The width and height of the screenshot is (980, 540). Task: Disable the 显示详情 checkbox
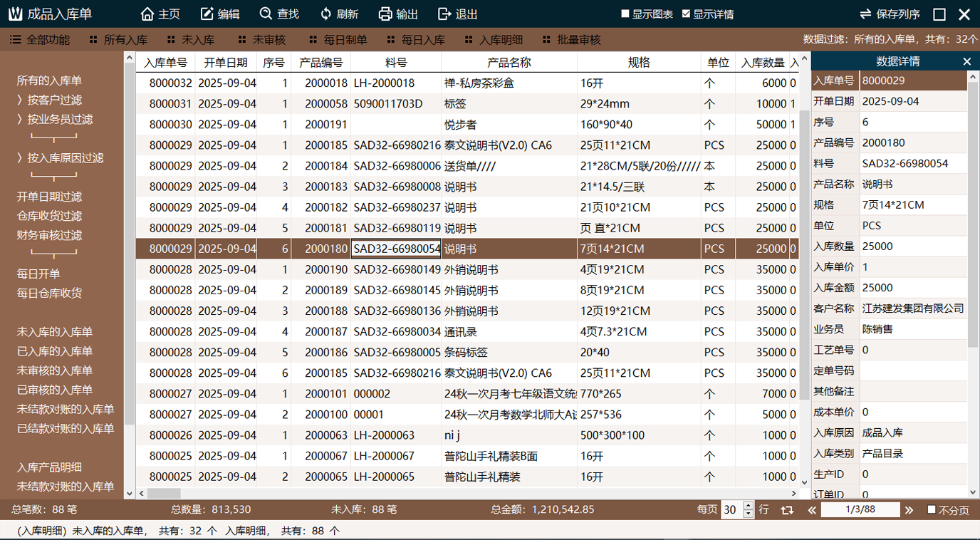point(685,14)
